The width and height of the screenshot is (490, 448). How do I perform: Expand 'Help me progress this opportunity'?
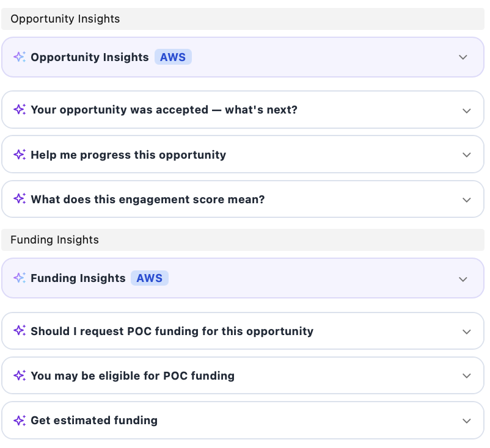tap(467, 154)
